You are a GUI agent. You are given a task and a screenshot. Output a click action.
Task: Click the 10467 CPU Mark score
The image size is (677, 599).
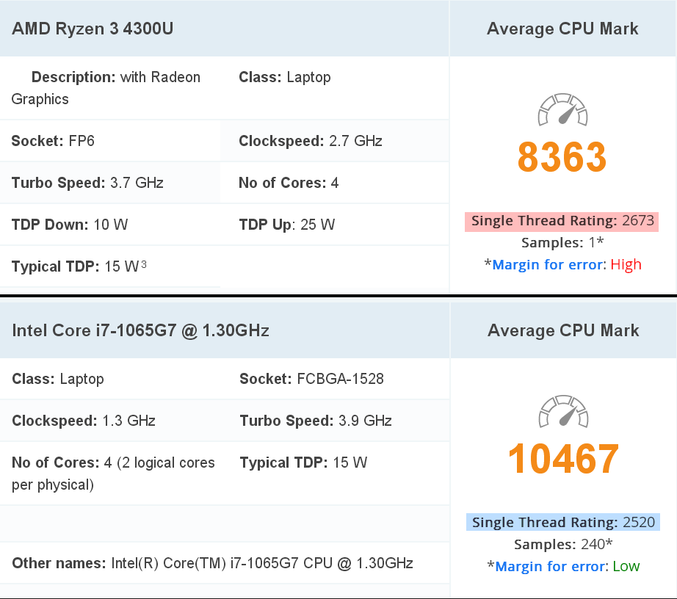point(562,459)
